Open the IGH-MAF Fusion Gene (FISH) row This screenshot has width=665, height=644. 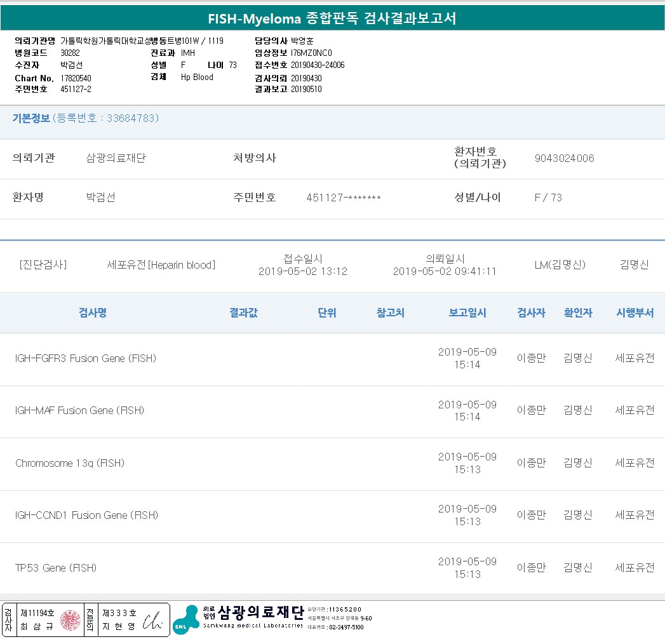[x=79, y=411]
